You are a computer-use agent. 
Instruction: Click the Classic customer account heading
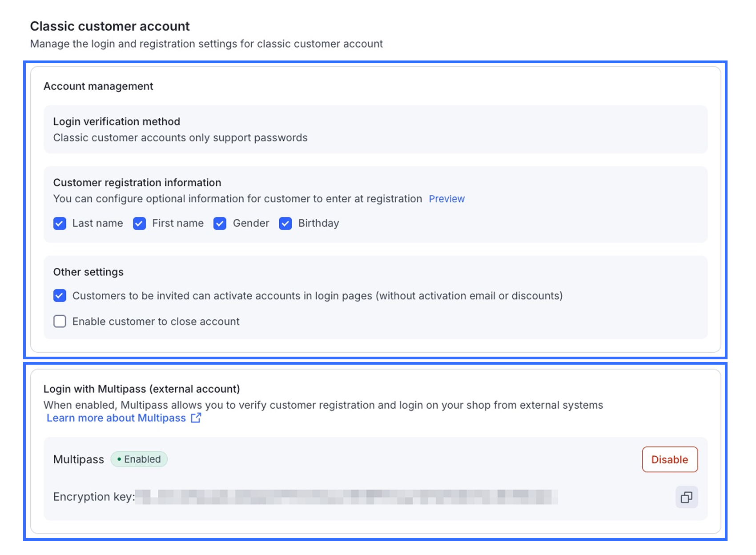coord(110,26)
